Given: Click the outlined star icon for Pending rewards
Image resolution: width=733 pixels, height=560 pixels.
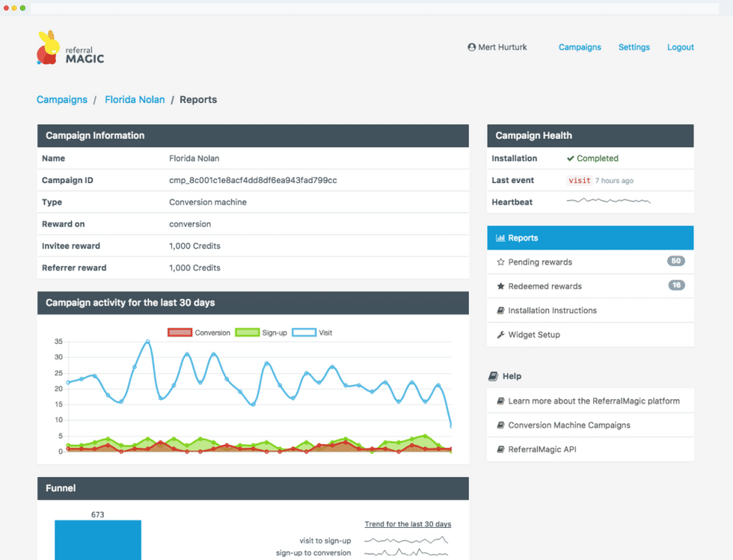Looking at the screenshot, I should [501, 262].
